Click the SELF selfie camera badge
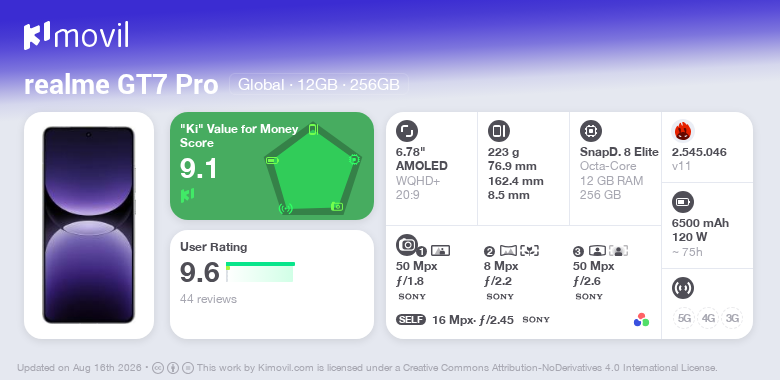The image size is (780, 380). (411, 320)
